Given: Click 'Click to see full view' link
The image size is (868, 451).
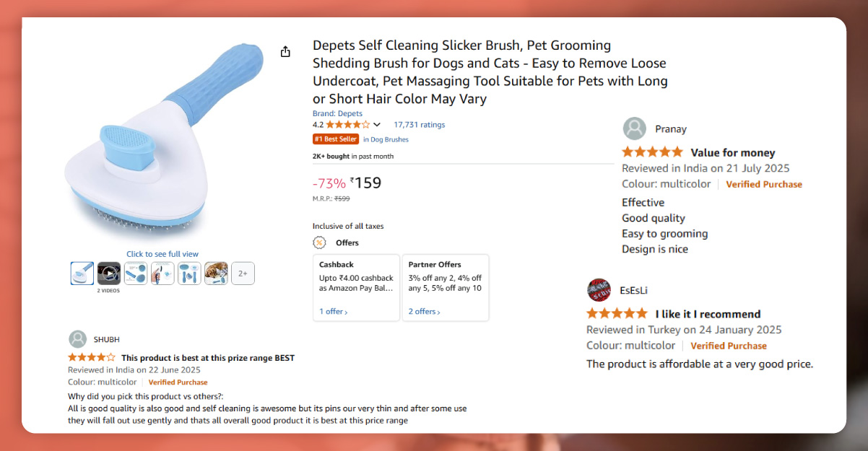Looking at the screenshot, I should coord(162,254).
